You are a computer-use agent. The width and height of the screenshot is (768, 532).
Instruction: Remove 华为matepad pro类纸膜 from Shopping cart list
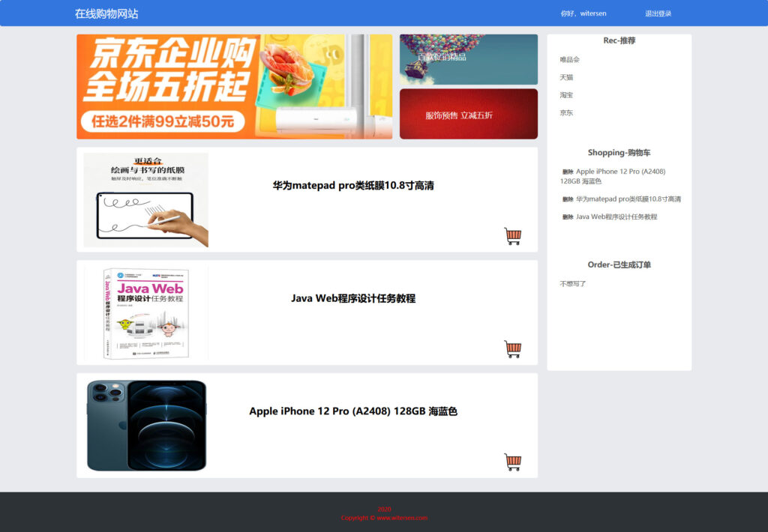[568, 199]
